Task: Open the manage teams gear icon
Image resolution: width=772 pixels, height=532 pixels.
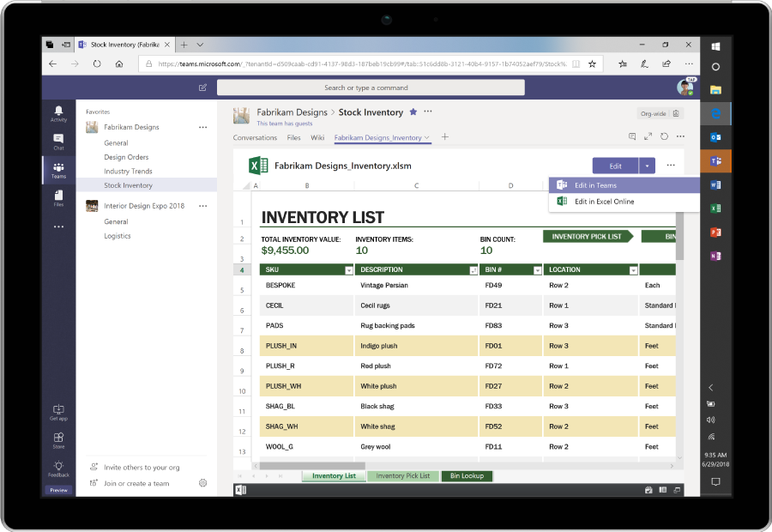Action: tap(202, 483)
